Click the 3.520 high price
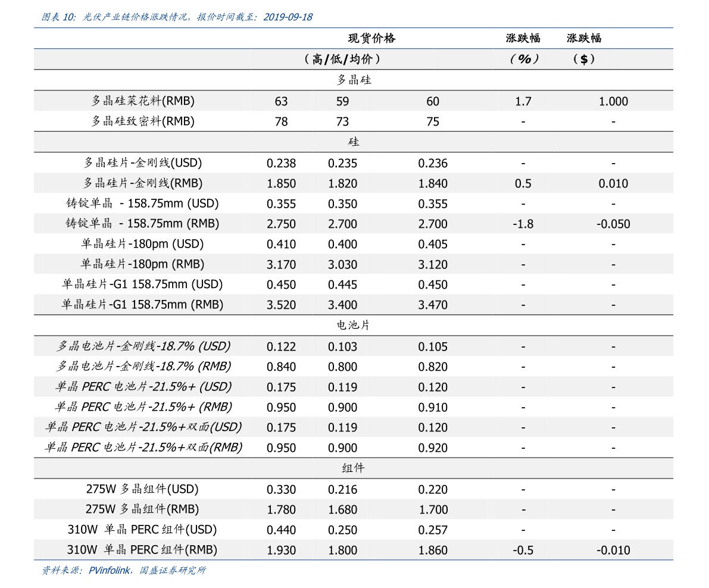709x588 pixels. pos(281,305)
